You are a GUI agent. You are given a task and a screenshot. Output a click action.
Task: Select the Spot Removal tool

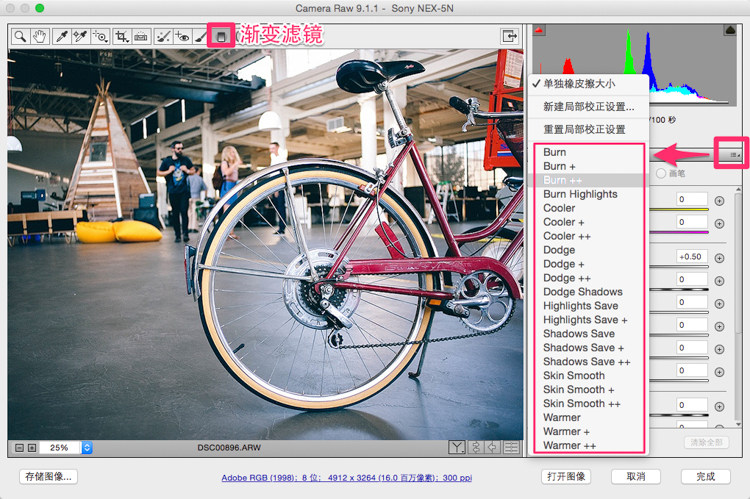pos(163,36)
